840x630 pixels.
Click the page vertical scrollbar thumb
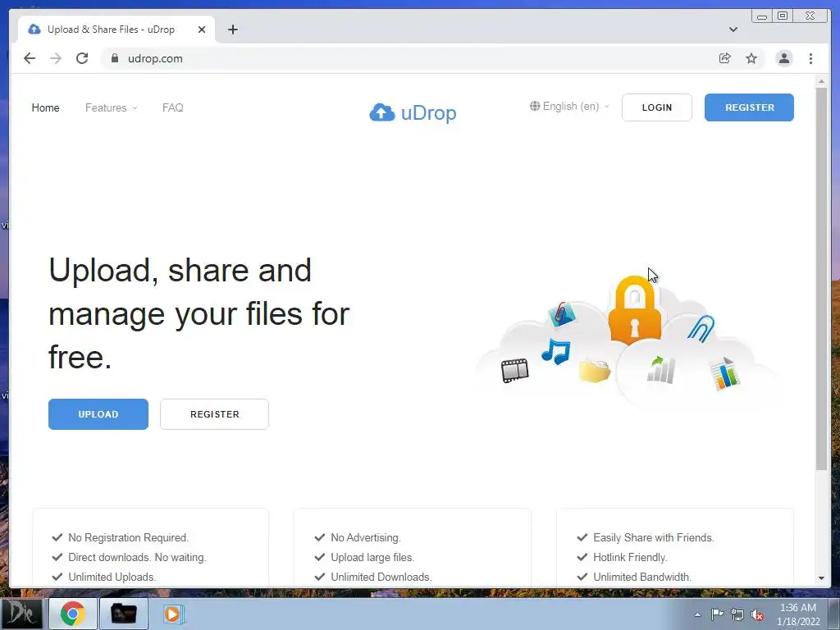pos(821,279)
